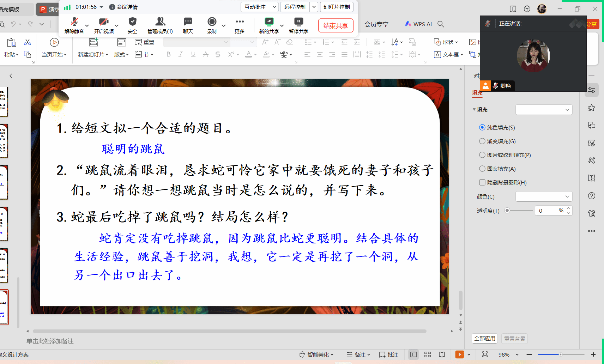
Task: Open the 会员专享 menu tab
Action: pyautogui.click(x=376, y=24)
